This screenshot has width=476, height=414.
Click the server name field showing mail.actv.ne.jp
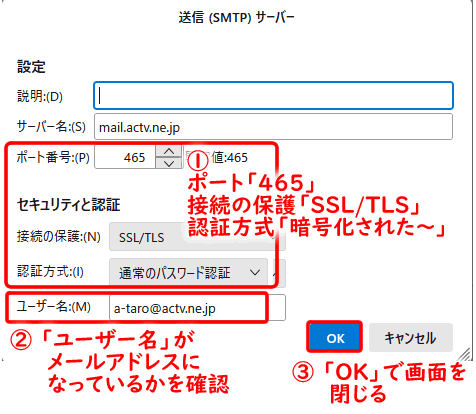273,127
